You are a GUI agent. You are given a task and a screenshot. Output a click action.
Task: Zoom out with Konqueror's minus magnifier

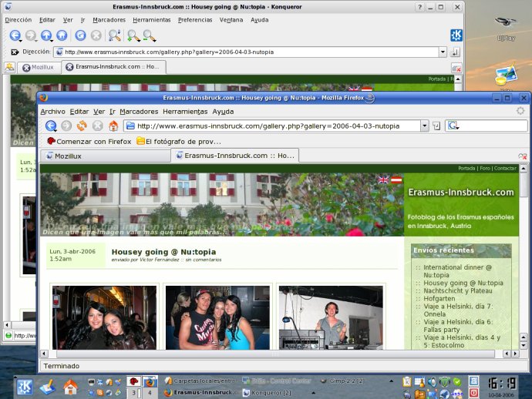pyautogui.click(x=149, y=35)
